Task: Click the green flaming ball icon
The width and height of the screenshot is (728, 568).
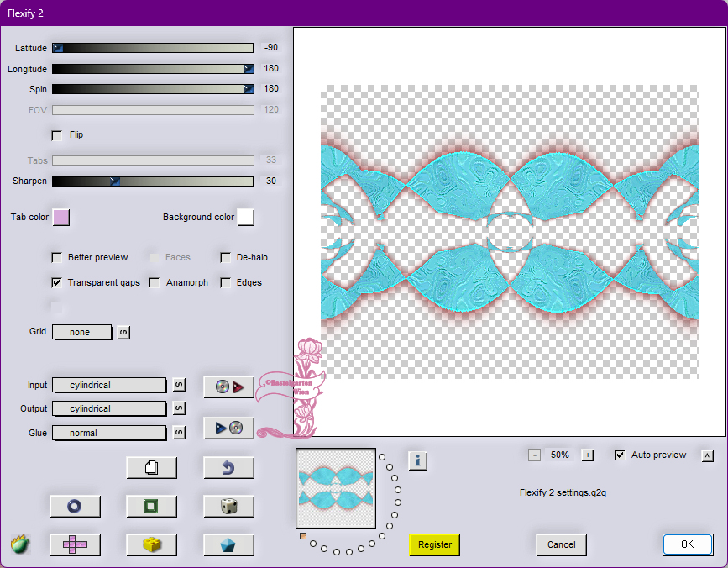Action: (x=20, y=544)
